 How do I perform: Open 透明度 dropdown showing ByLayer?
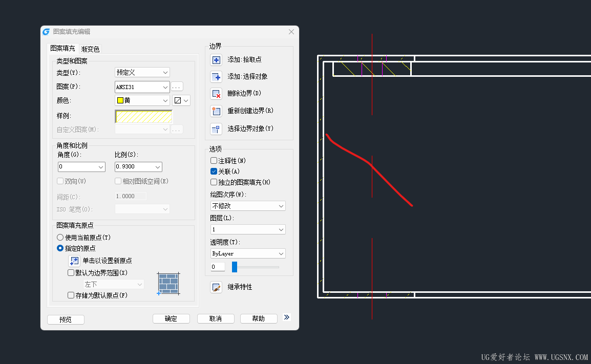[x=248, y=253]
